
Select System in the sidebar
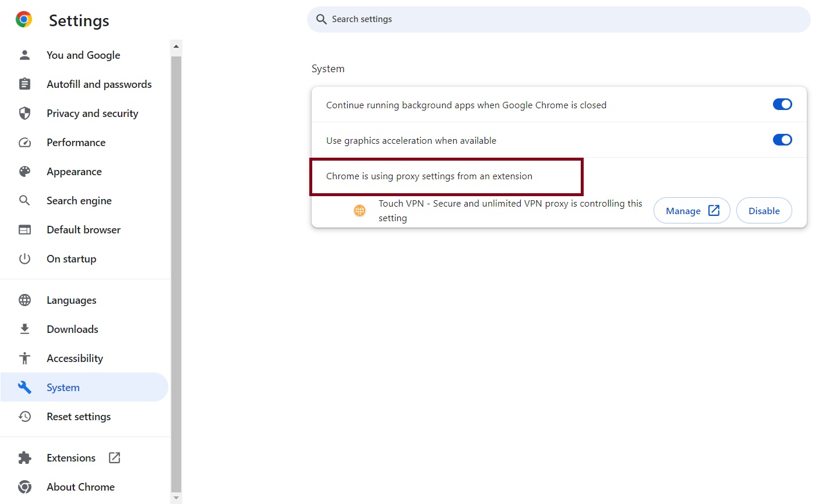click(x=84, y=387)
